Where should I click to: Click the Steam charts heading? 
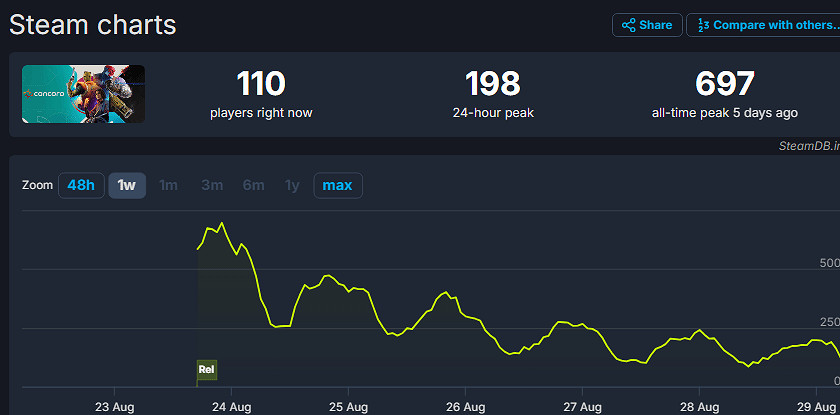click(93, 25)
